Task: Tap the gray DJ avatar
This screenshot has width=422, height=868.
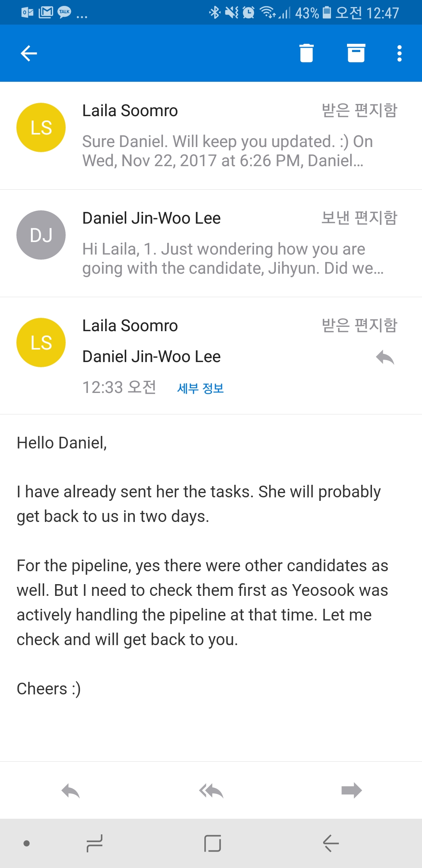Action: [x=41, y=235]
